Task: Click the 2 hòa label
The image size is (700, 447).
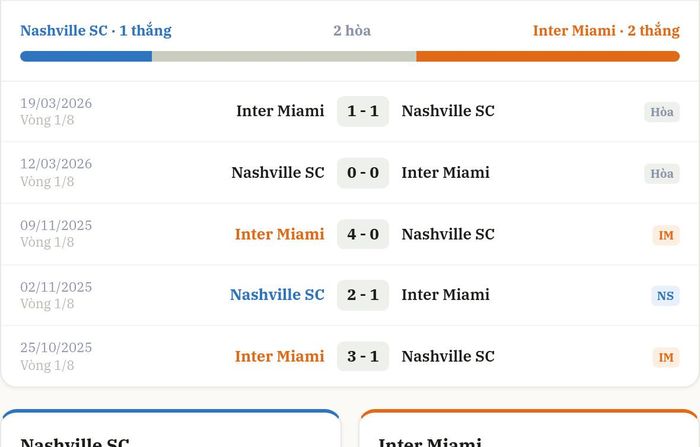Action: coord(352,31)
